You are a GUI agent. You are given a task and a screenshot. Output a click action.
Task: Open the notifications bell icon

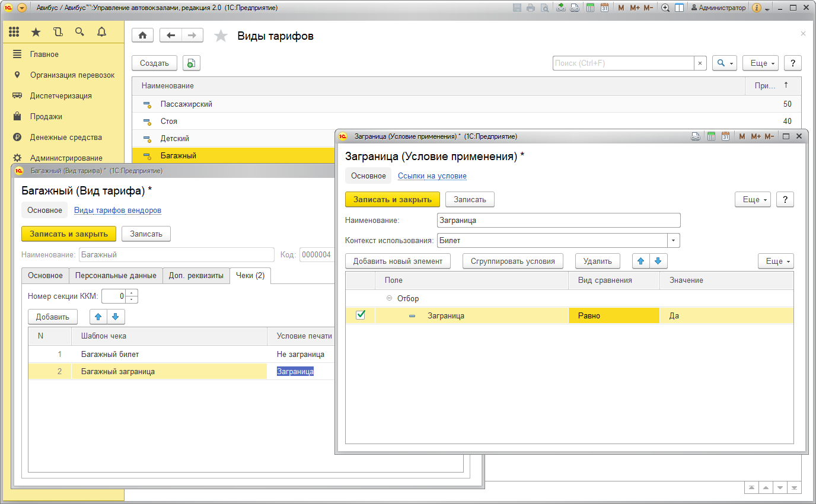click(101, 32)
